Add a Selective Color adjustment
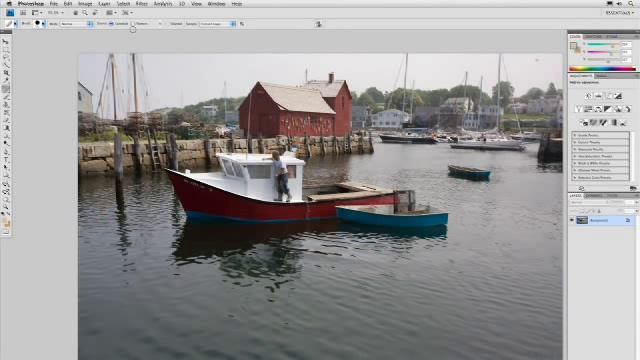 [623, 122]
